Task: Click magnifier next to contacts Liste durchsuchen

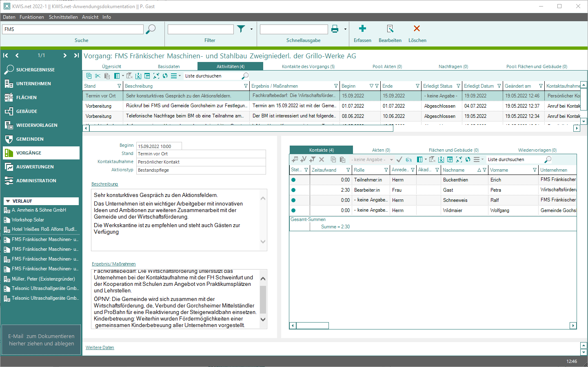Action: pyautogui.click(x=548, y=159)
